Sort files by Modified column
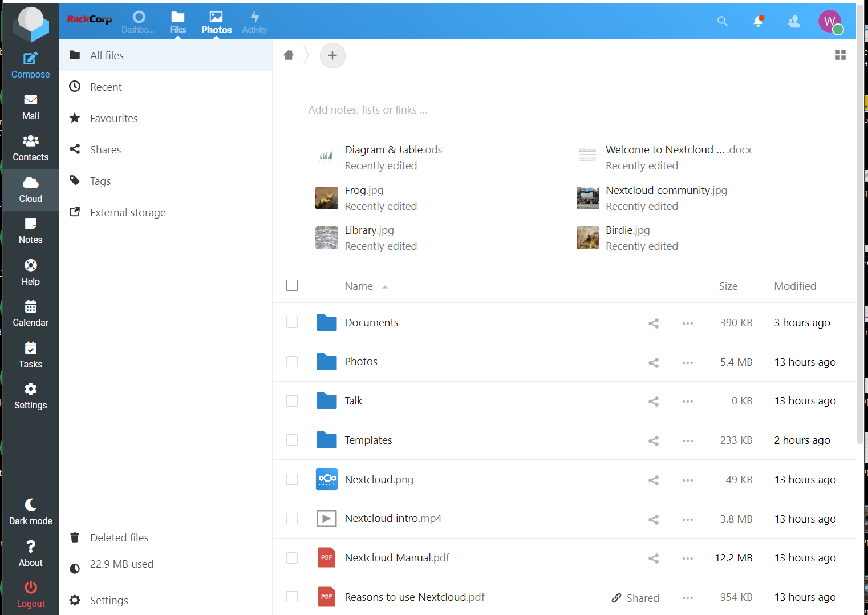This screenshot has height=615, width=868. tap(795, 286)
